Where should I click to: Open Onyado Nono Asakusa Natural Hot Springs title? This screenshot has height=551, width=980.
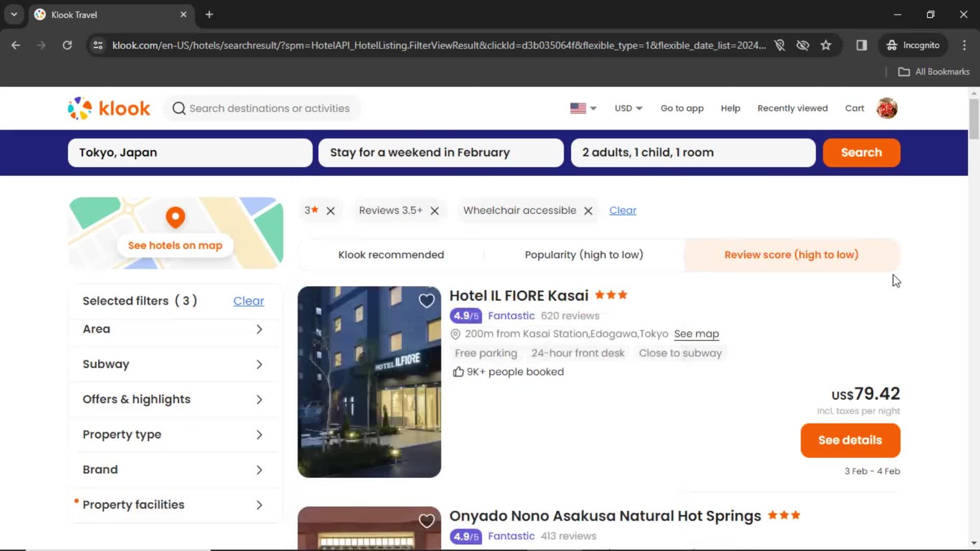pos(605,516)
